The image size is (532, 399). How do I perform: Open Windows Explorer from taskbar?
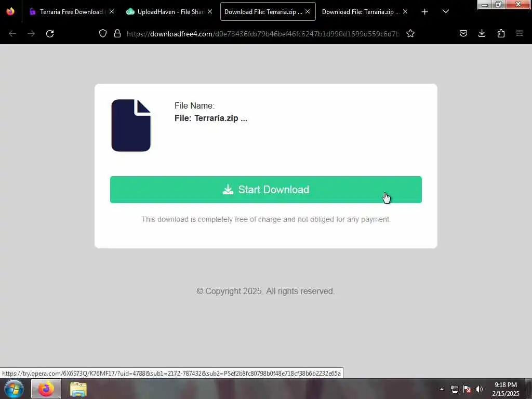(x=78, y=389)
